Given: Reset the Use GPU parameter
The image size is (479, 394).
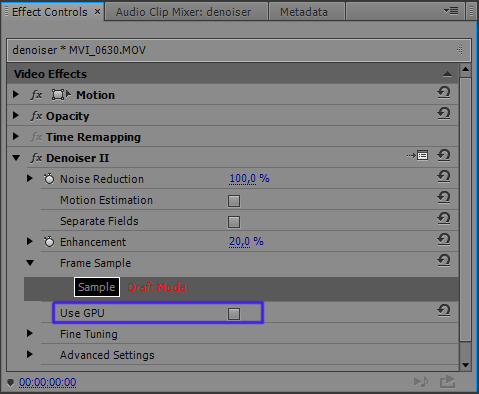Looking at the screenshot, I should pyautogui.click(x=444, y=311).
